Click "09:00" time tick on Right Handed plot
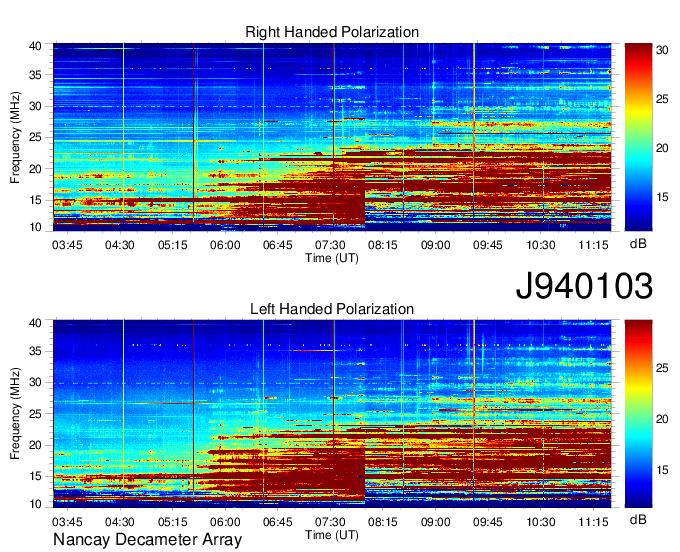This screenshot has width=680, height=552. click(435, 245)
